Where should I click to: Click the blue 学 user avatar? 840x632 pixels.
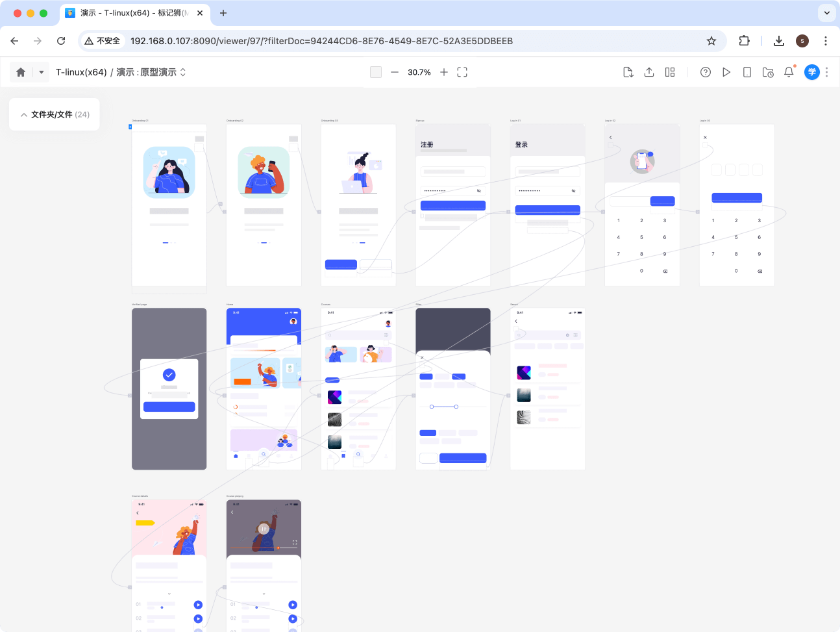point(811,72)
